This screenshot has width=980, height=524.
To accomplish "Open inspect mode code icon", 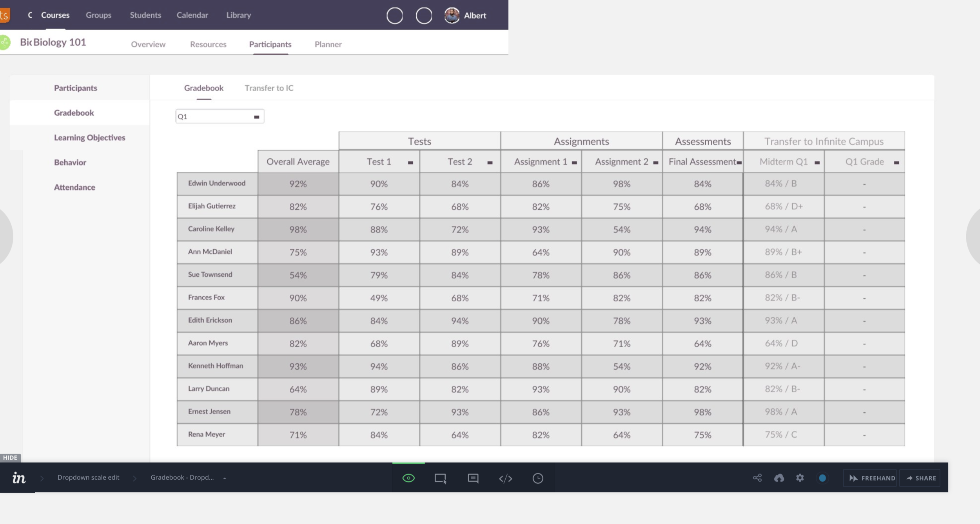I will click(x=505, y=478).
